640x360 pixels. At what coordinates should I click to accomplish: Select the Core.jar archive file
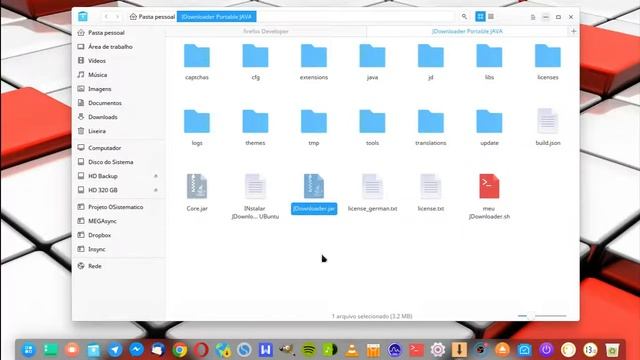[x=197, y=187]
